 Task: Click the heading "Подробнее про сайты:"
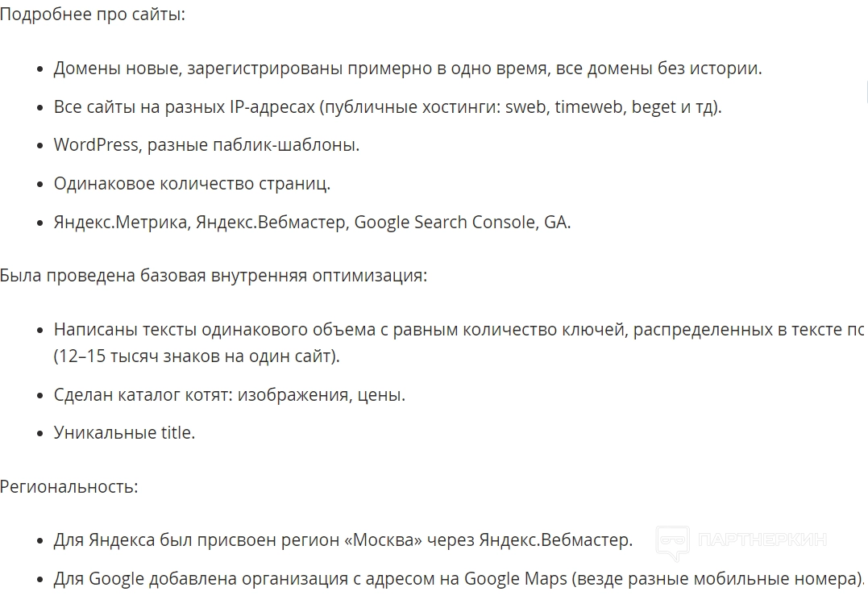point(93,15)
